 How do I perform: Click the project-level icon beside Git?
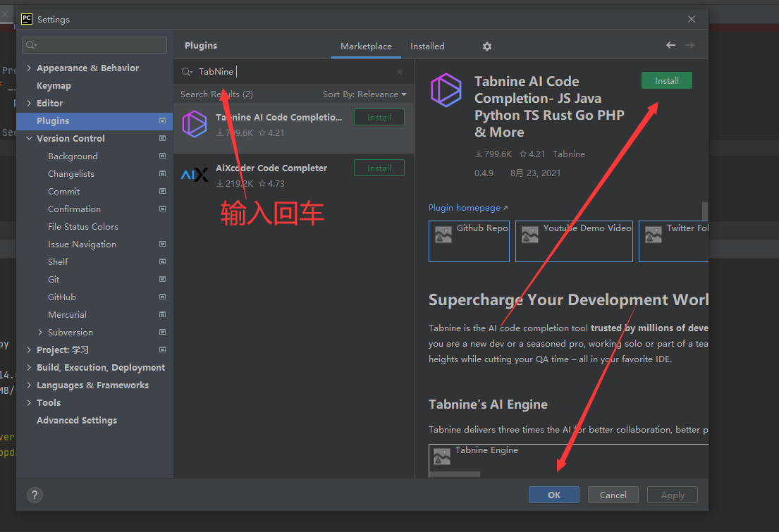[162, 279]
